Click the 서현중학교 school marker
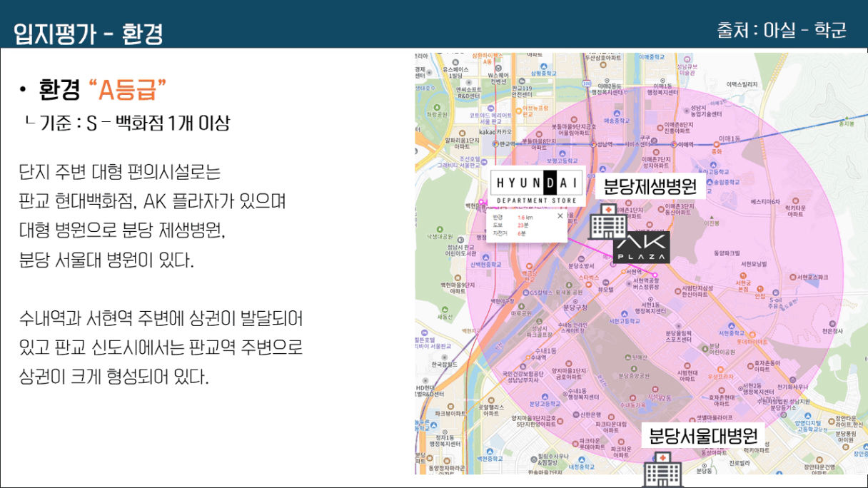The height and width of the screenshot is (488, 868). [732, 325]
